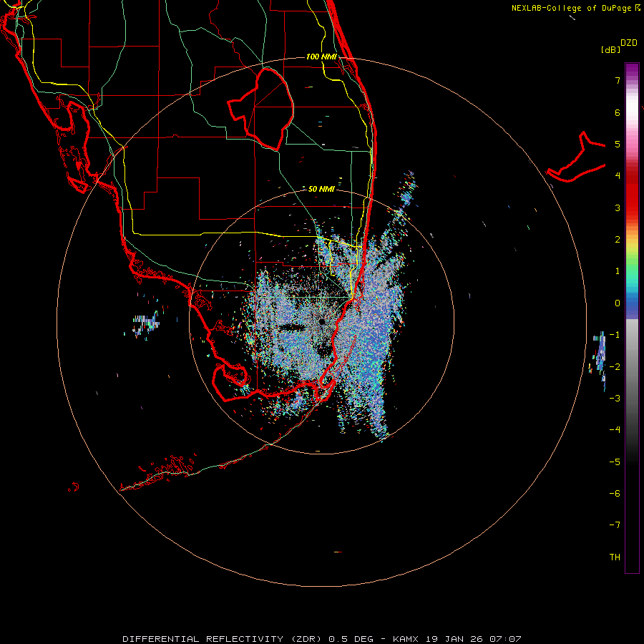The height and width of the screenshot is (644, 644).
Task: Pick the purple top segment of the color bar
Action: [x=632, y=70]
